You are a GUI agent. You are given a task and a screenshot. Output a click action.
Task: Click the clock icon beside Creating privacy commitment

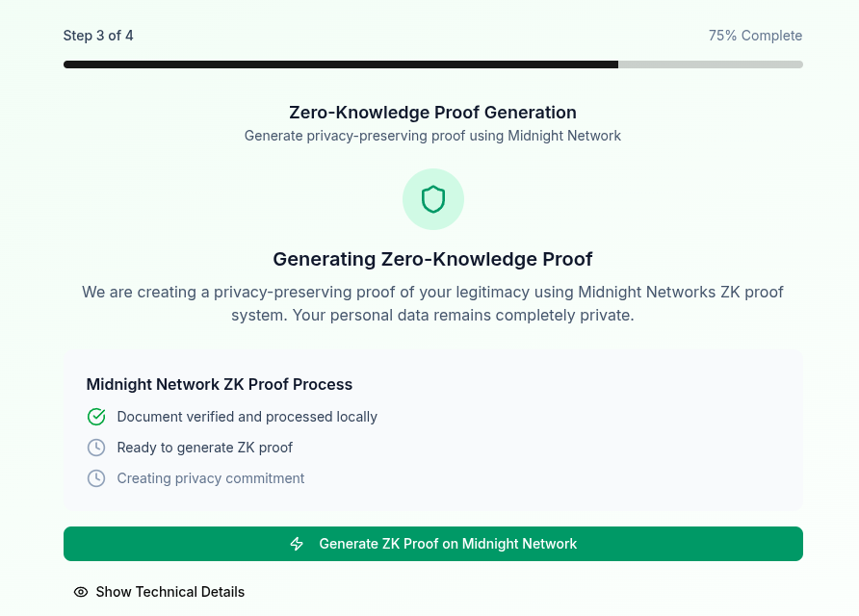click(96, 478)
